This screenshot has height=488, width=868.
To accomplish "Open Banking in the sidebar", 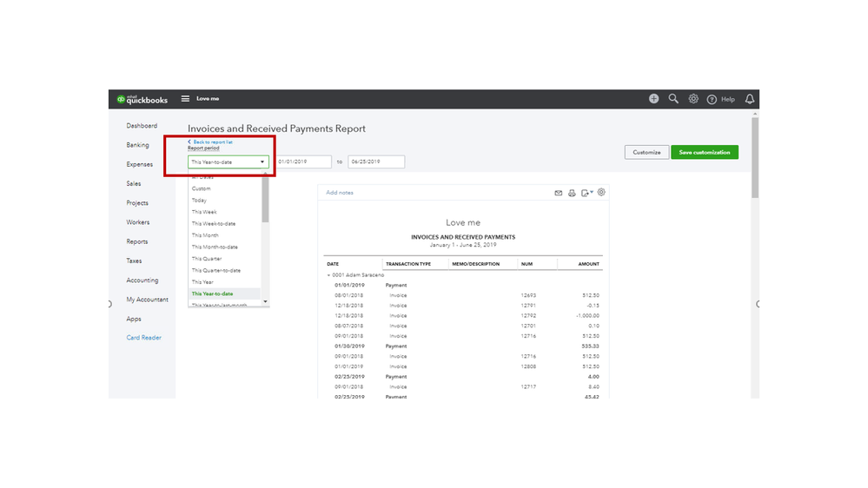I will point(137,145).
